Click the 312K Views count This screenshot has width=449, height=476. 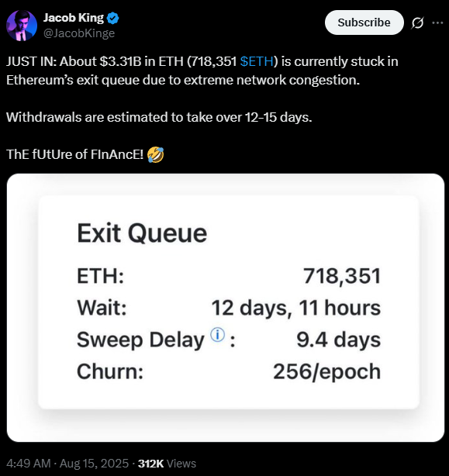(x=167, y=464)
